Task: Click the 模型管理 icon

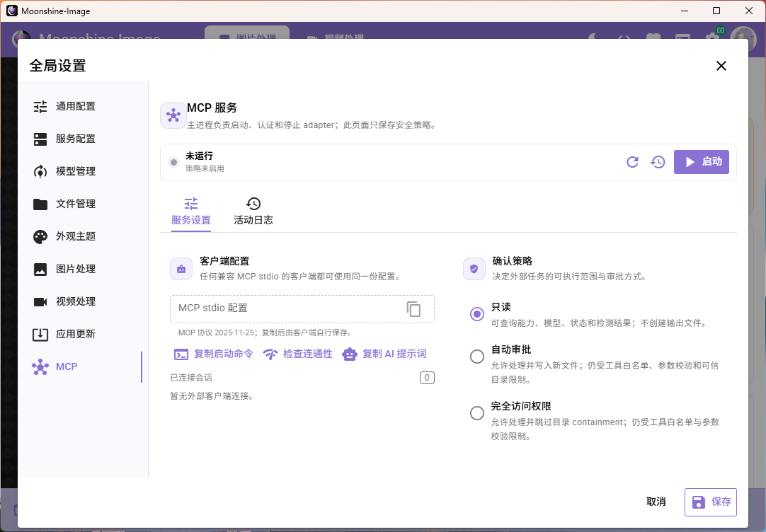Action: coord(40,171)
